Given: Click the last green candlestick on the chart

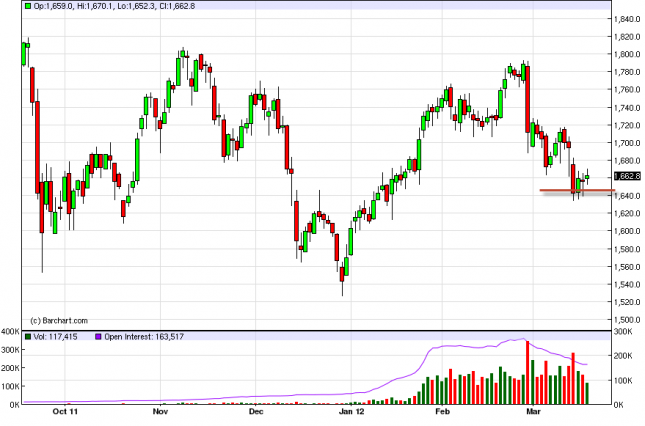Looking at the screenshot, I should tap(587, 177).
